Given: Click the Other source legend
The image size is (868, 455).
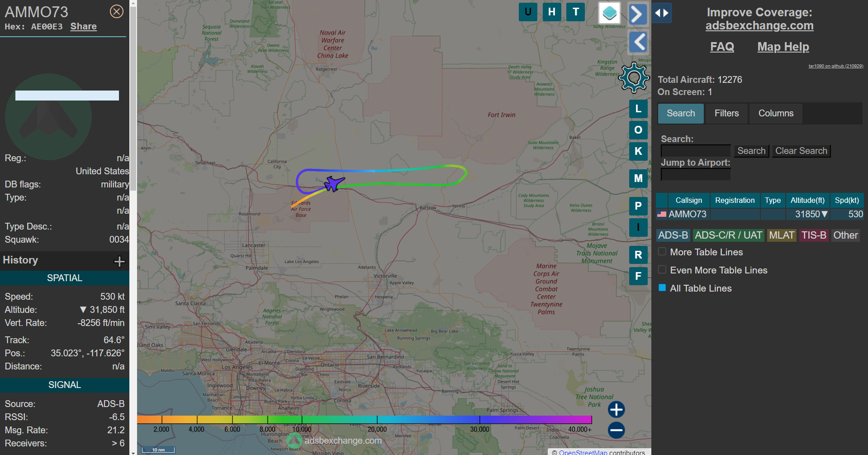Looking at the screenshot, I should (x=845, y=235).
